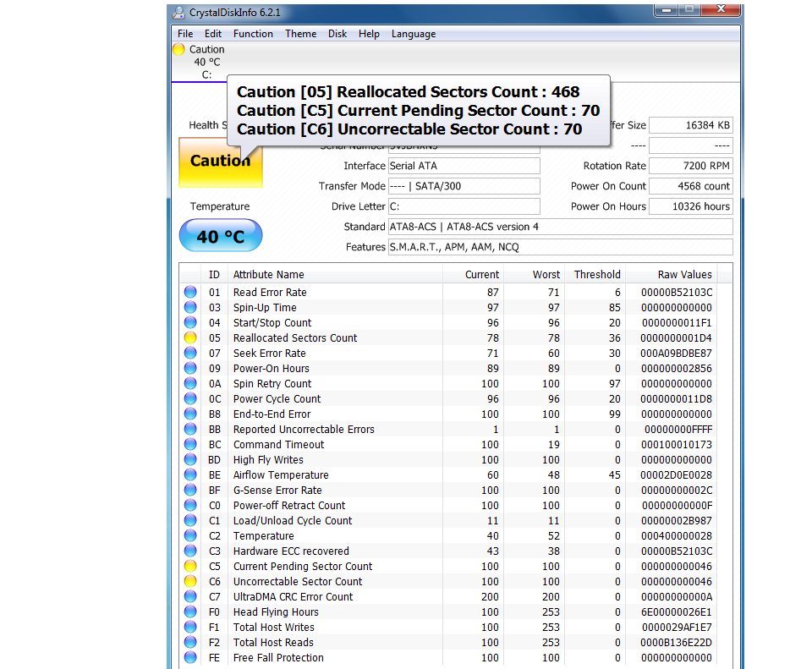Viewport: 812px width, 669px height.
Task: Click the Standard field ATA8-ACS
Action: [560, 227]
